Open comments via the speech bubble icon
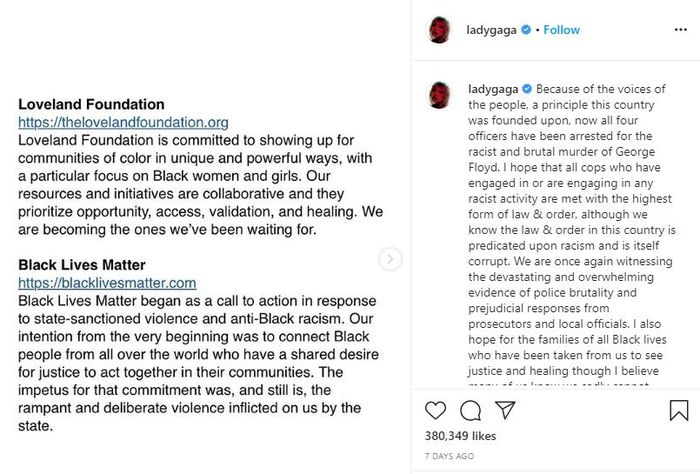 click(471, 410)
